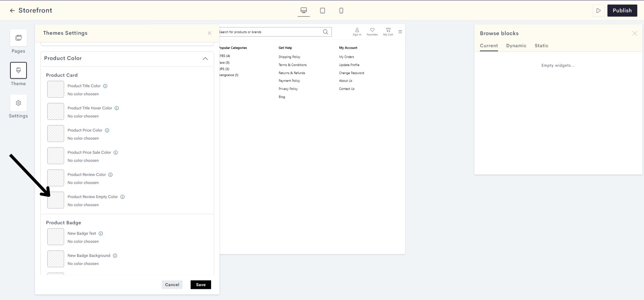Viewport: 644px width, 300px height.
Task: Publish the storefront
Action: [x=622, y=10]
